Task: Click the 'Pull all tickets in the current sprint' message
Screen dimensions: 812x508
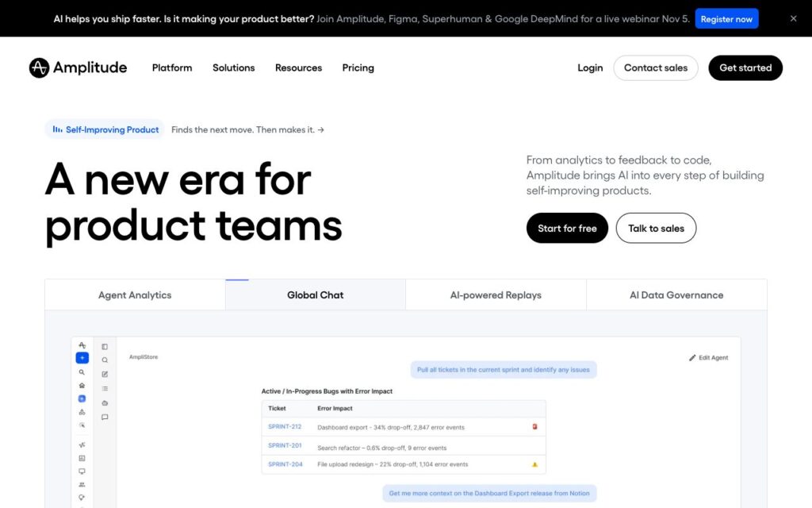Action: (x=504, y=370)
